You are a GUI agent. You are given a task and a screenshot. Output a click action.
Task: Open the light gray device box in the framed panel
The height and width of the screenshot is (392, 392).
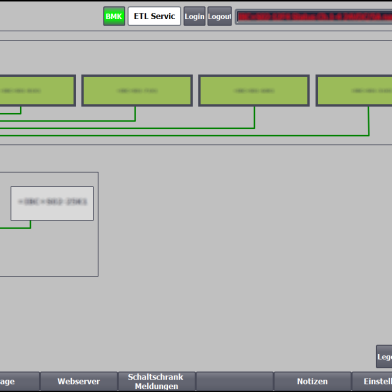coord(52,203)
